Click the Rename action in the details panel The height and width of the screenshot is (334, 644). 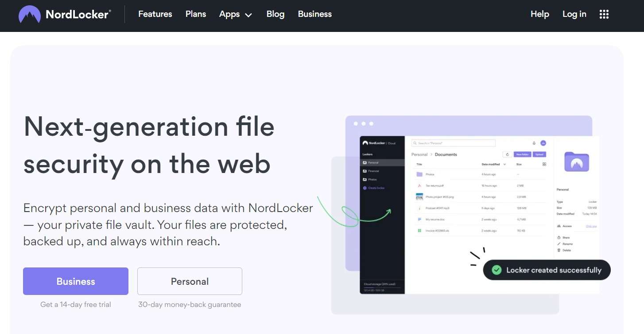tap(565, 244)
